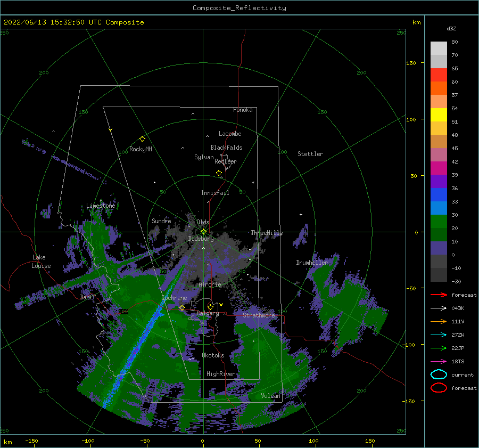Select the 65 dBZ red color swatch
The width and height of the screenshot is (479, 448).
(439, 75)
